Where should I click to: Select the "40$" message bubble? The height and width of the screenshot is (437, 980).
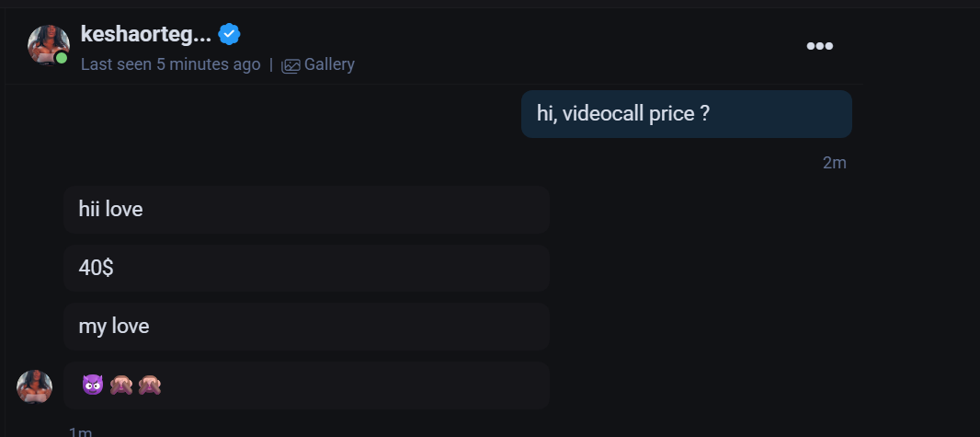pos(306,269)
